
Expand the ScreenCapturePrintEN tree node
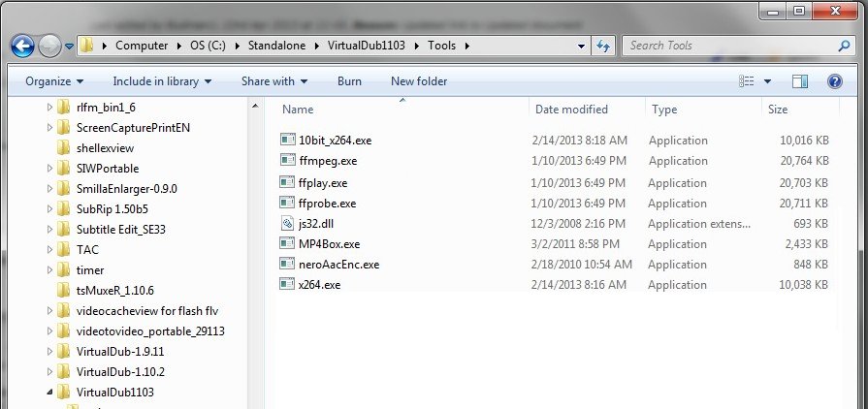point(49,127)
